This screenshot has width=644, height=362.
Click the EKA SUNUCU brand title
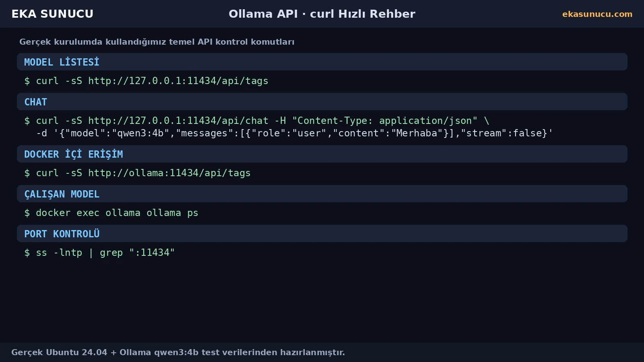point(52,14)
